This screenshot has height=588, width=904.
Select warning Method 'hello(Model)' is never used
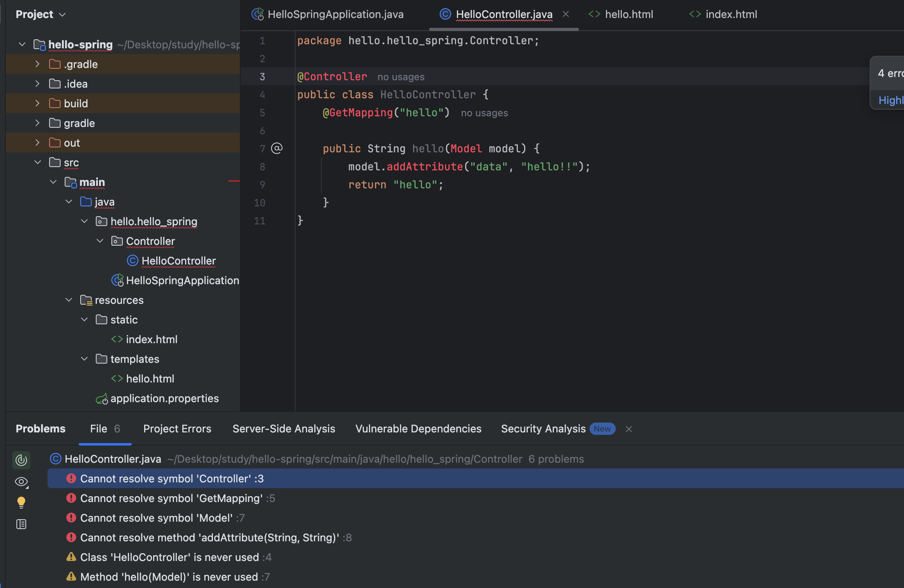(x=476, y=577)
